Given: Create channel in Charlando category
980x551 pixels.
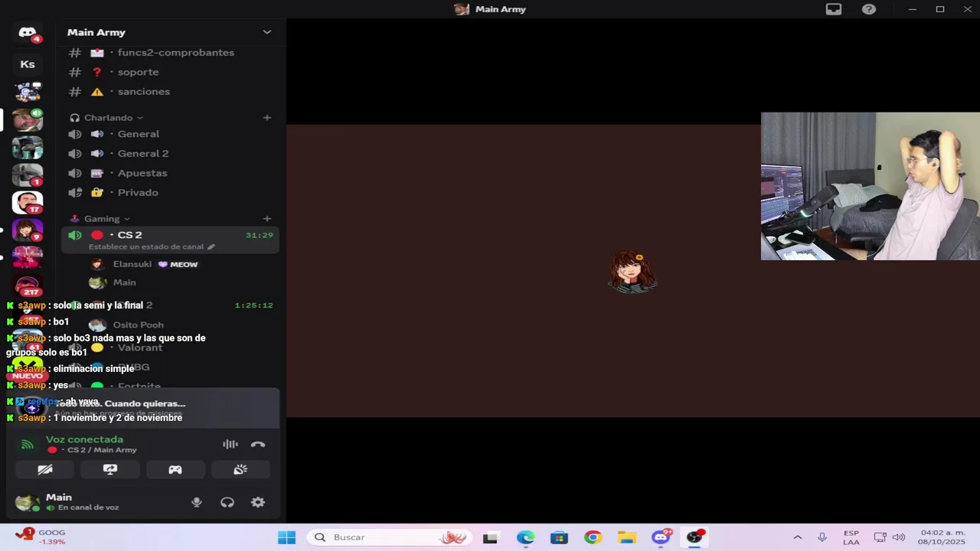Looking at the screenshot, I should (x=266, y=118).
